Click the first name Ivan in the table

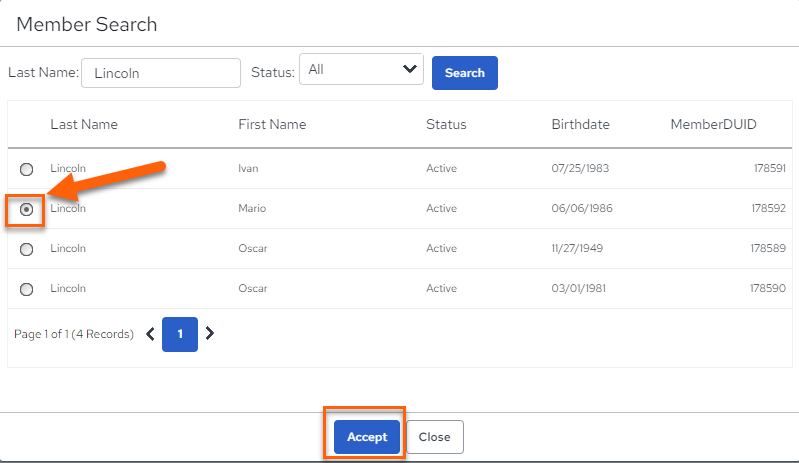[248, 168]
